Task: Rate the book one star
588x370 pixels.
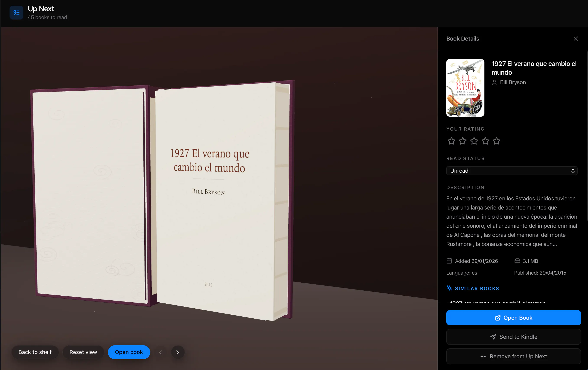Action: (x=451, y=141)
